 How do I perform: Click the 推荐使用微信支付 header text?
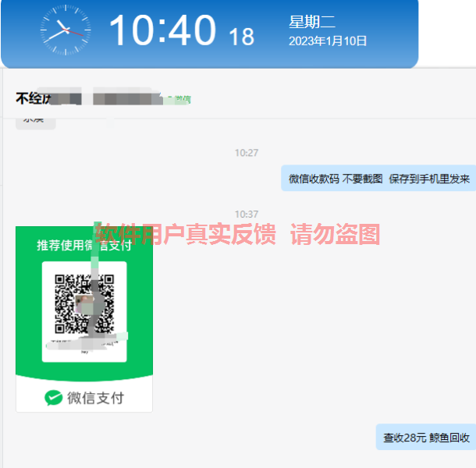(84, 246)
